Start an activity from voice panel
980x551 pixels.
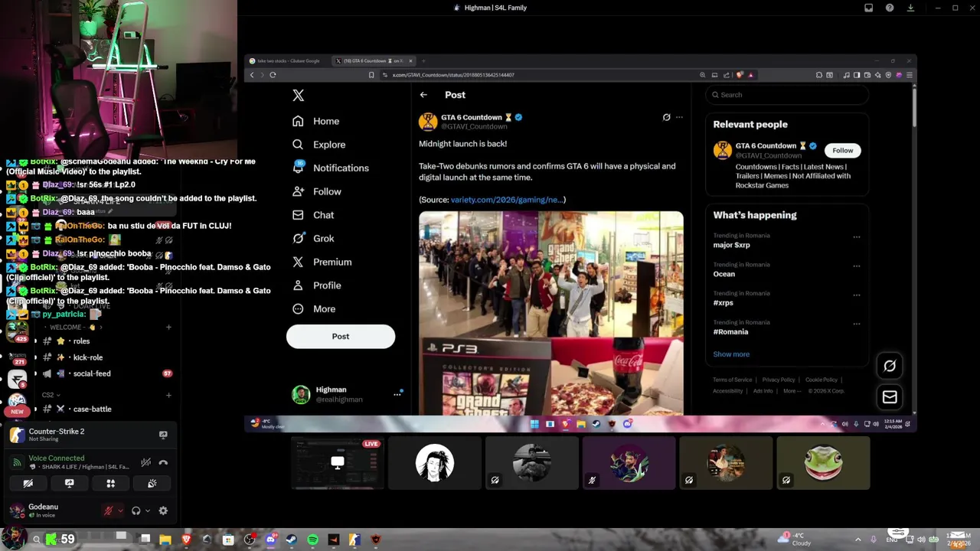[110, 483]
